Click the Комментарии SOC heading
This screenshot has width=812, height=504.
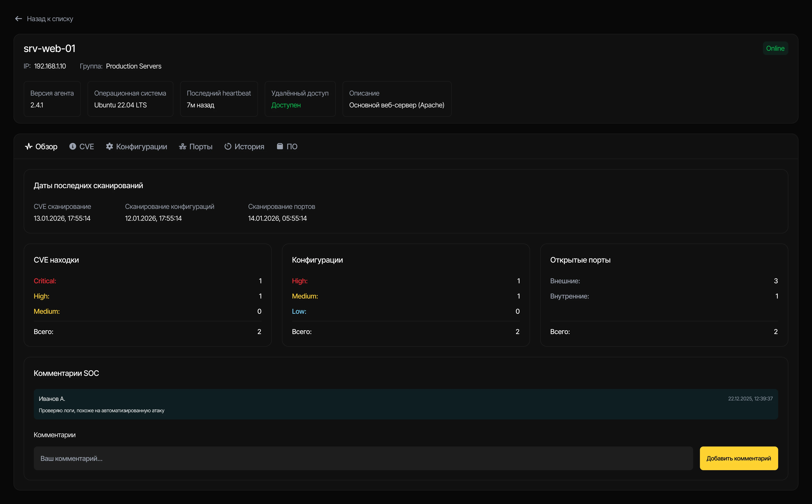[x=66, y=373]
